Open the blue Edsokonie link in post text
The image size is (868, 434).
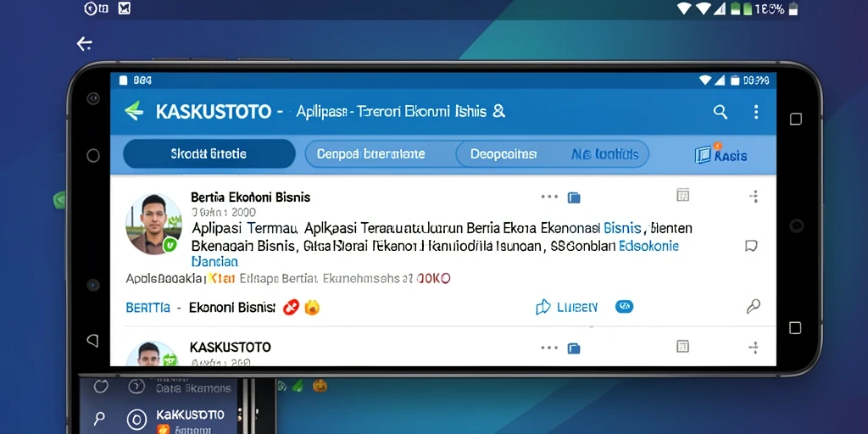648,246
